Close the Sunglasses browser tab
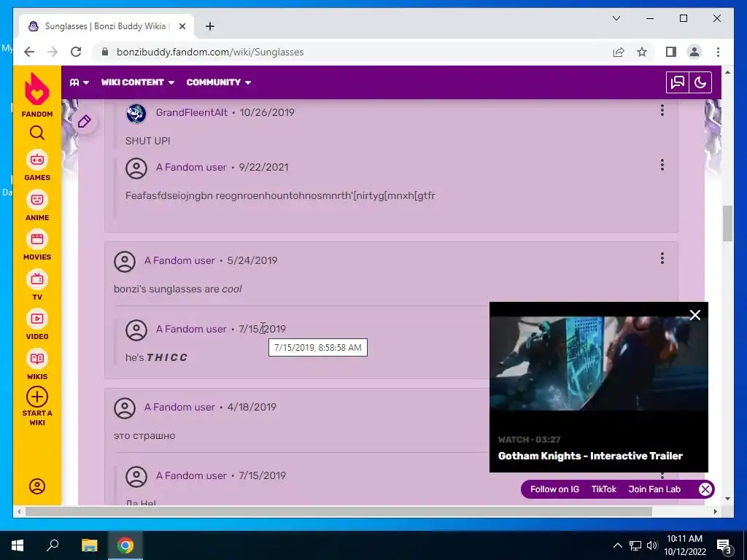The image size is (747, 560). pyautogui.click(x=182, y=26)
